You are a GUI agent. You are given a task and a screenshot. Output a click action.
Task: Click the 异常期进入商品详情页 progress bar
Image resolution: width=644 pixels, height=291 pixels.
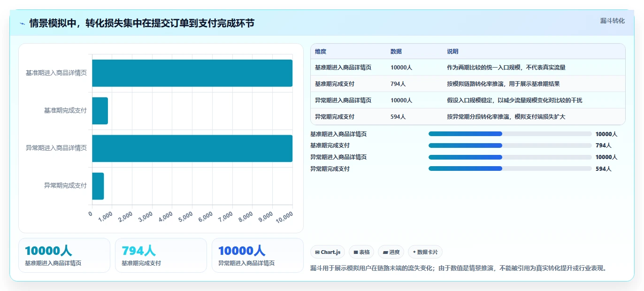tap(510, 157)
